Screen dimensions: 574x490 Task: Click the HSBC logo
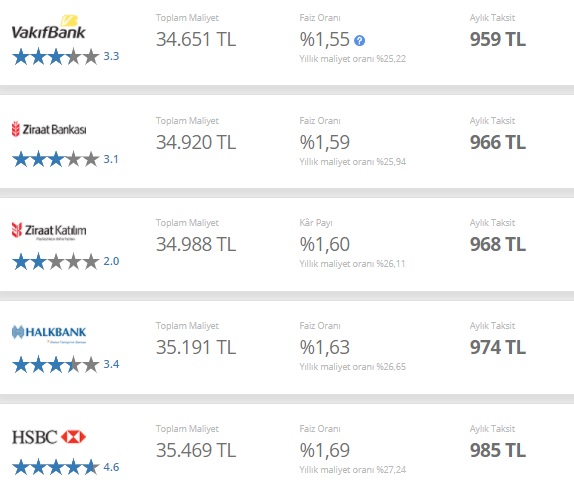(x=49, y=437)
